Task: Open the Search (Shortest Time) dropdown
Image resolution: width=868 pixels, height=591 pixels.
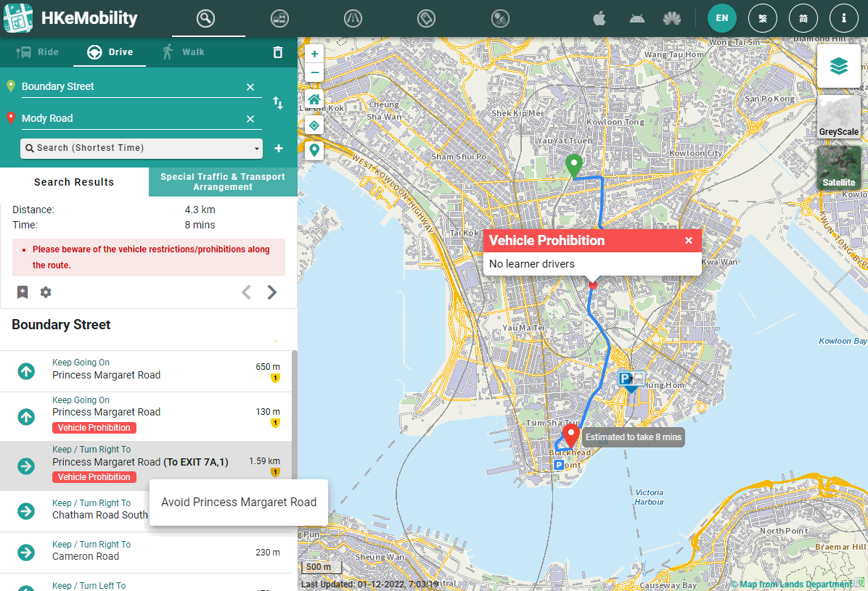Action: click(142, 149)
